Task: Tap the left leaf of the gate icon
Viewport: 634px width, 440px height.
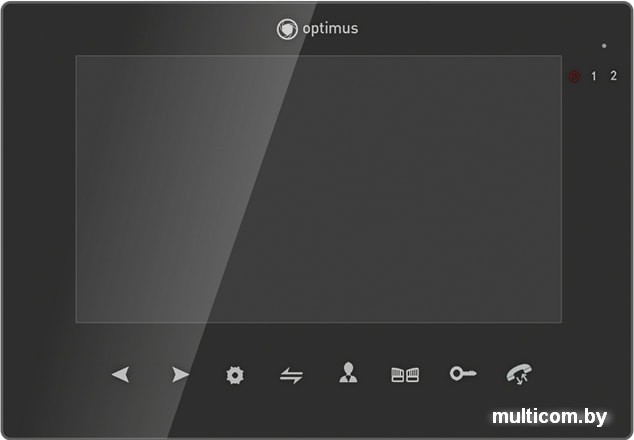Action: 398,374
